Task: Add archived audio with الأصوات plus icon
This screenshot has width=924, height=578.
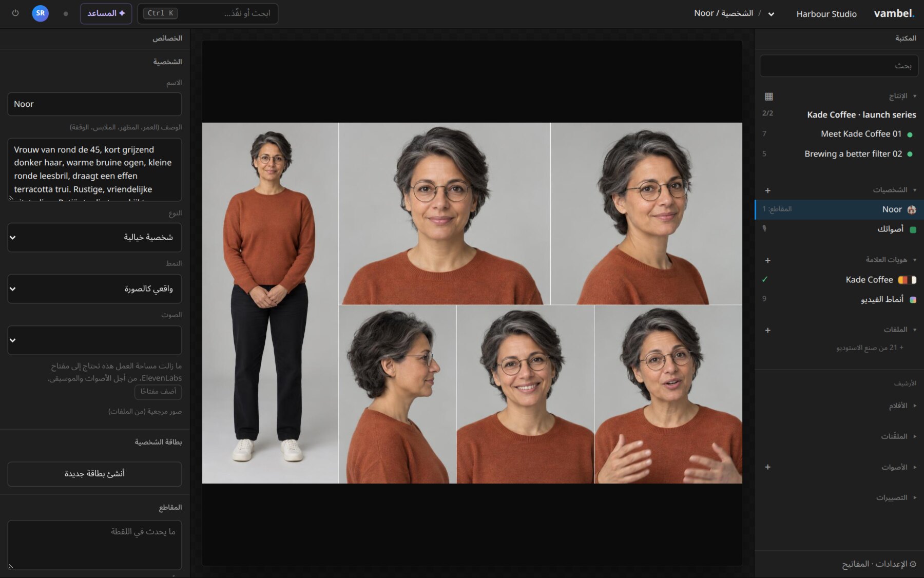Action: pos(768,467)
